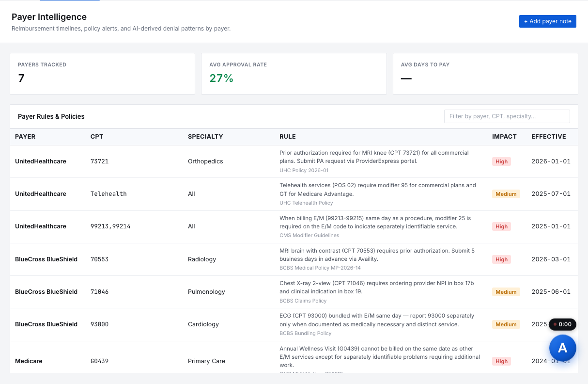Click CPT code 71046
This screenshot has height=384, width=588.
click(99, 292)
